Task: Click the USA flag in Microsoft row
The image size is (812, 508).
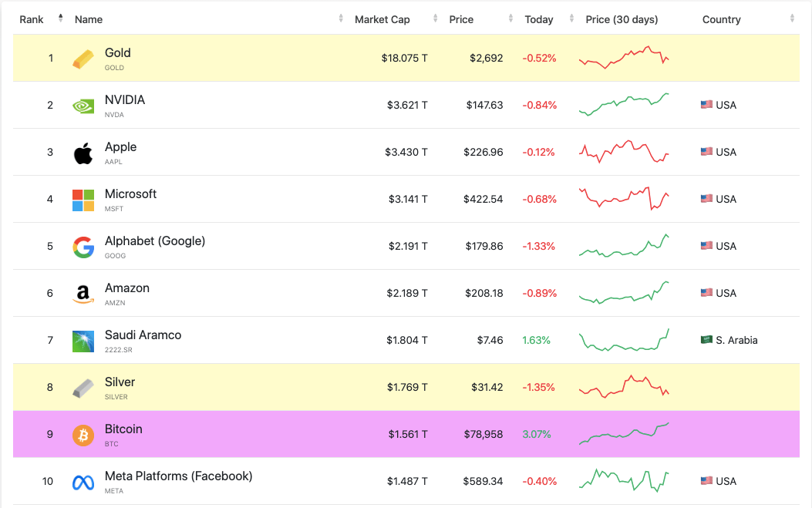Action: (x=706, y=199)
